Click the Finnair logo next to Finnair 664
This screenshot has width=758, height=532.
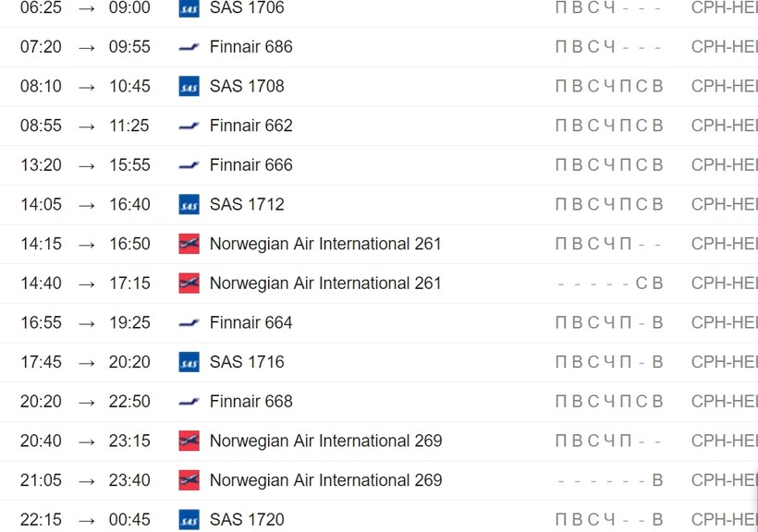point(189,322)
